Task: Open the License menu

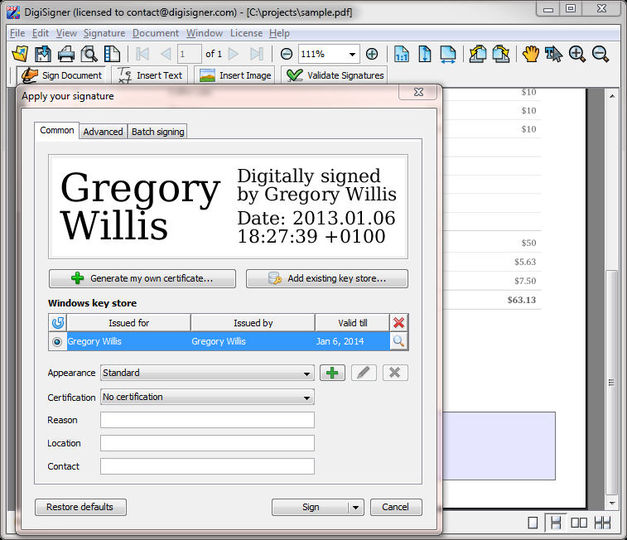Action: [246, 33]
